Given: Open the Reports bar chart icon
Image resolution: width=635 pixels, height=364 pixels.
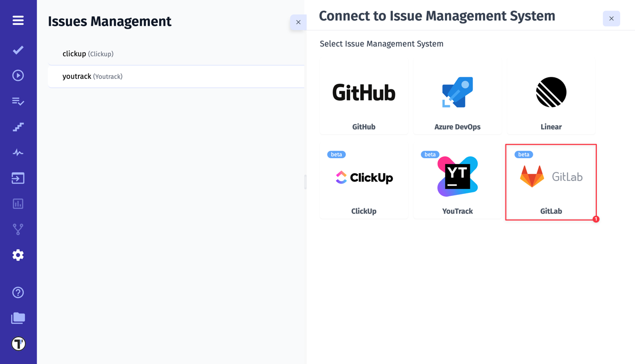Looking at the screenshot, I should tap(18, 203).
